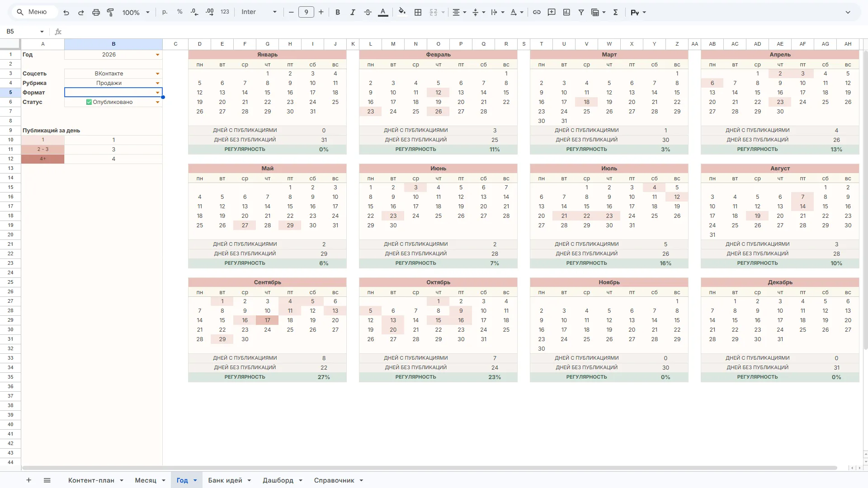Create a filter
The width and height of the screenshot is (868, 488).
tap(581, 12)
